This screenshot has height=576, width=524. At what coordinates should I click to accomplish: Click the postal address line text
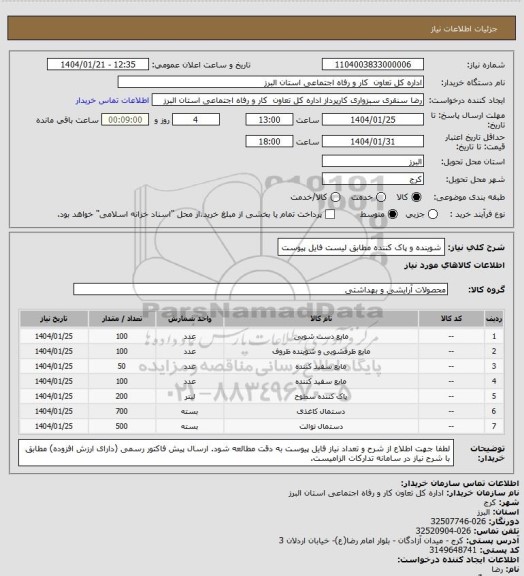(371, 541)
